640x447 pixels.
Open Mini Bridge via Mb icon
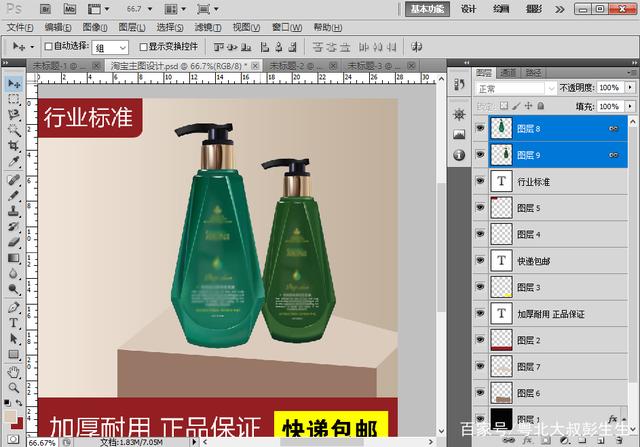[70, 9]
